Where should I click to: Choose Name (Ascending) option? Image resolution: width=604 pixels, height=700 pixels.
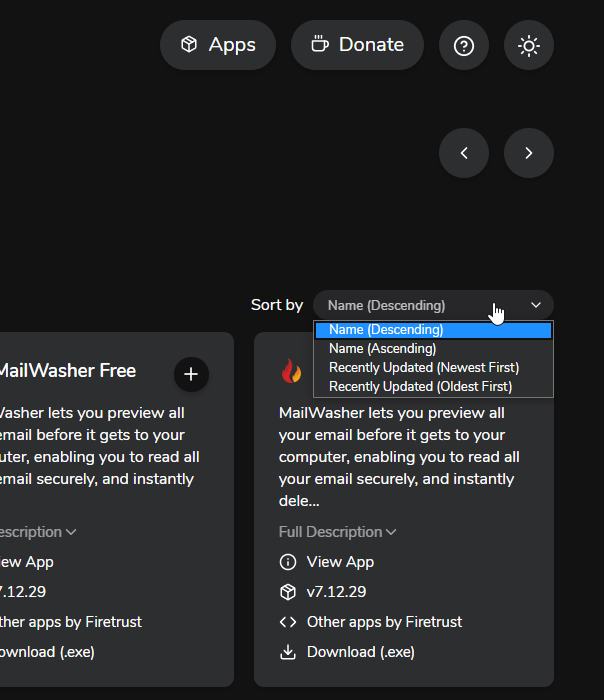(433, 349)
